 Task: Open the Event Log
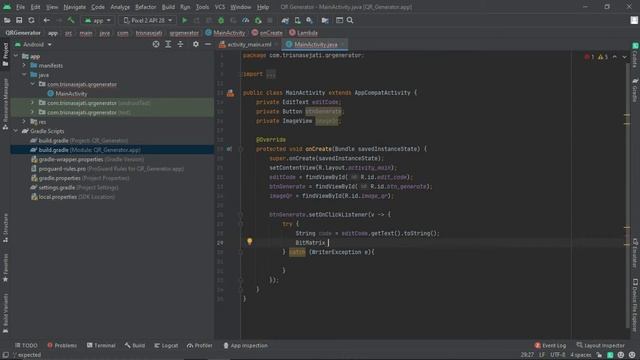(550, 345)
